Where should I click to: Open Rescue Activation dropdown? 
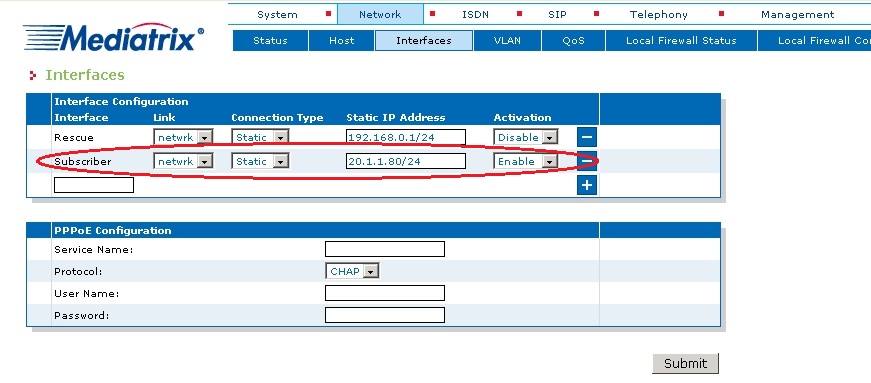[x=525, y=137]
